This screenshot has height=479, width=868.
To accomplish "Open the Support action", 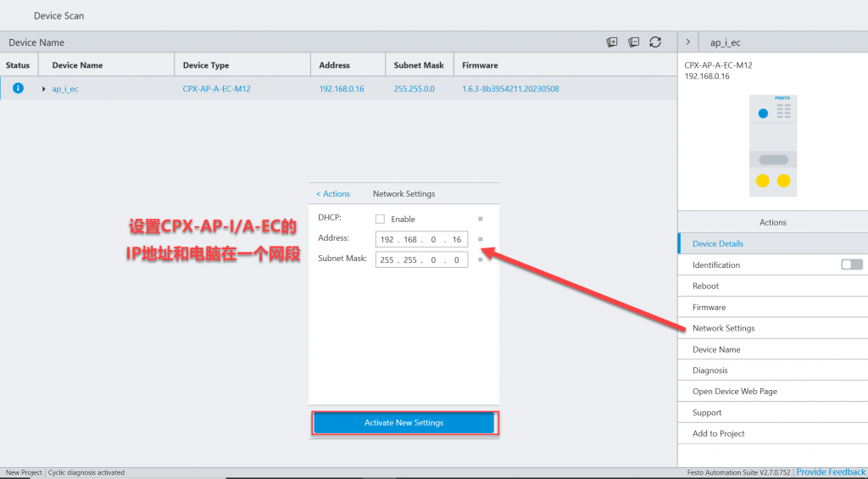I will 773,413.
